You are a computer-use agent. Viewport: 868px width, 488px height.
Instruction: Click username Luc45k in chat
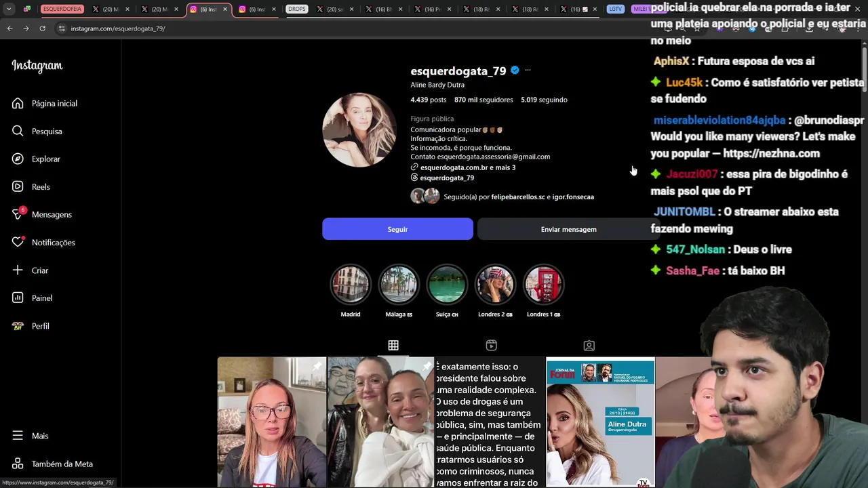(684, 83)
